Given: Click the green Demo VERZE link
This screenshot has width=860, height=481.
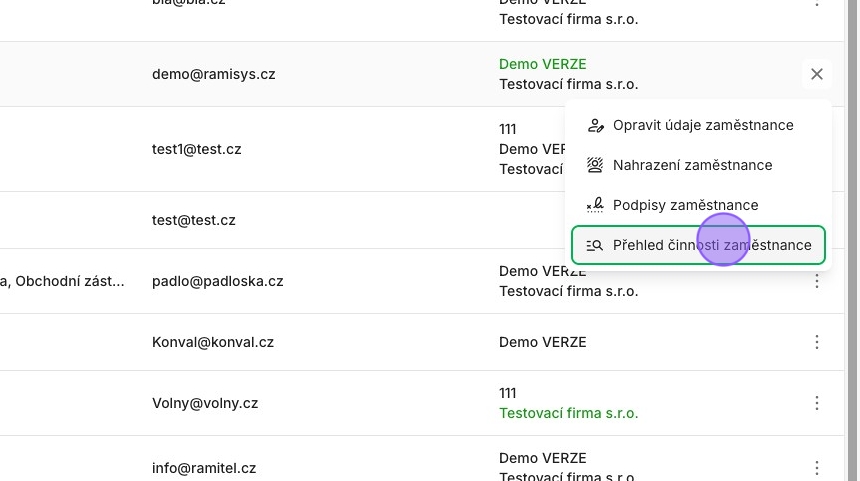Looking at the screenshot, I should click(542, 64).
